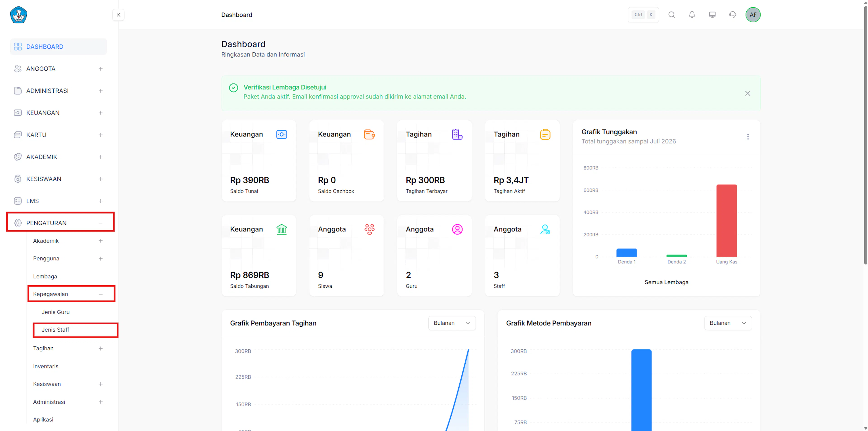Expand the ADMINISTRASI menu plus
Viewport: 868px width, 431px height.
tap(101, 91)
